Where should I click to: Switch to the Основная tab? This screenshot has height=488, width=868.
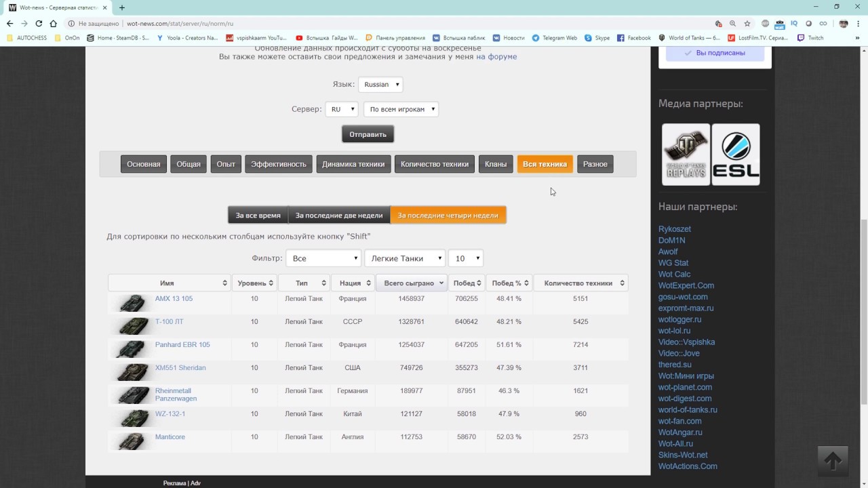(x=144, y=164)
